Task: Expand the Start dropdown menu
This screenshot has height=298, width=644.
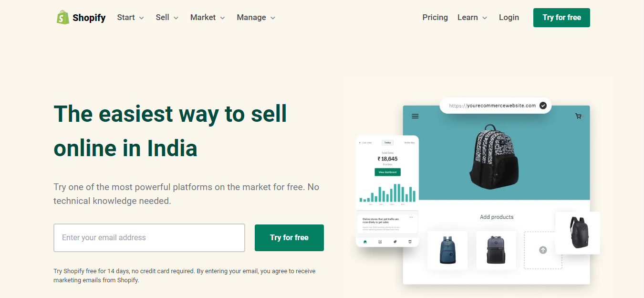Action: 130,17
